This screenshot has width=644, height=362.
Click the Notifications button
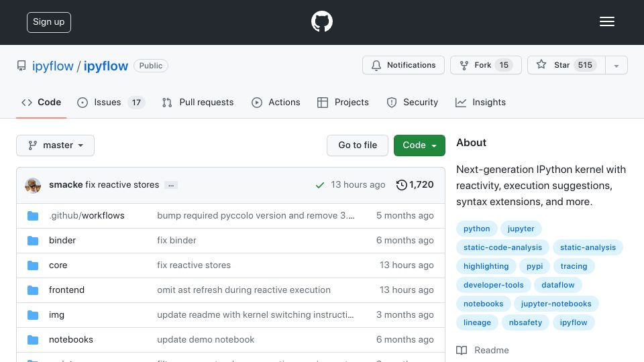pyautogui.click(x=403, y=65)
